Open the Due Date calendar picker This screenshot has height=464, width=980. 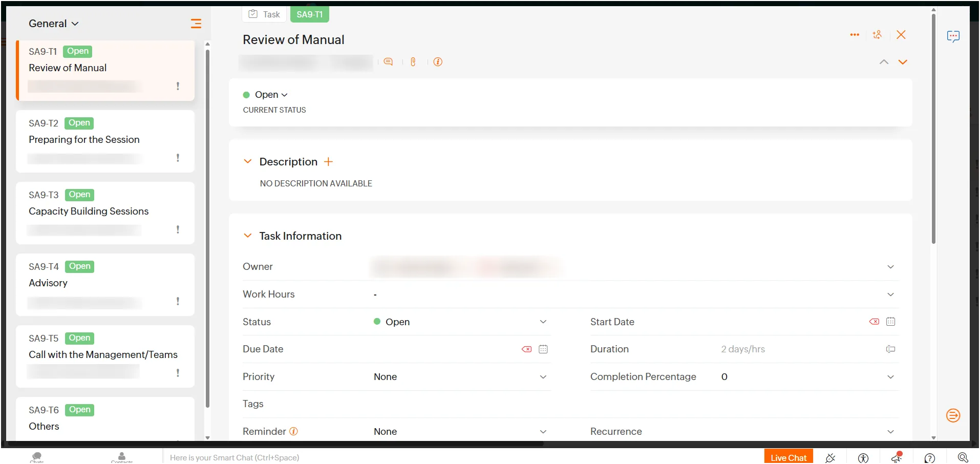[x=543, y=349]
